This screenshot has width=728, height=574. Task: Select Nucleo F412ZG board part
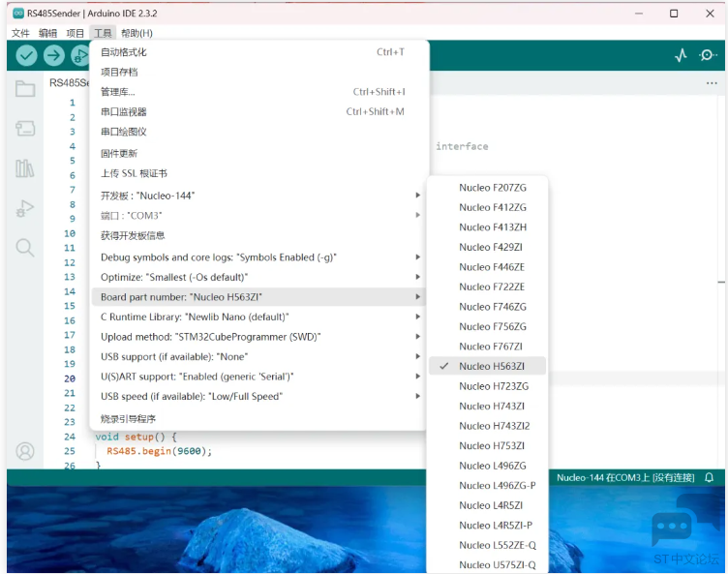point(487,207)
